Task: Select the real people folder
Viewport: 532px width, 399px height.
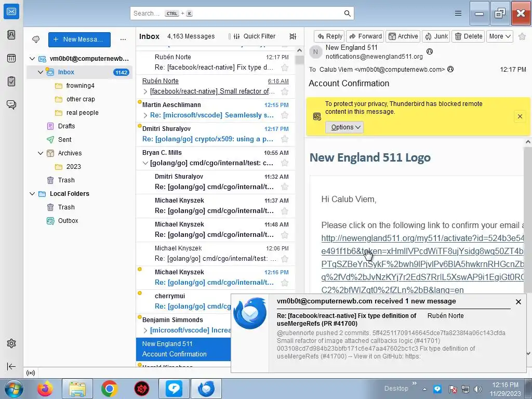Action: (82, 113)
